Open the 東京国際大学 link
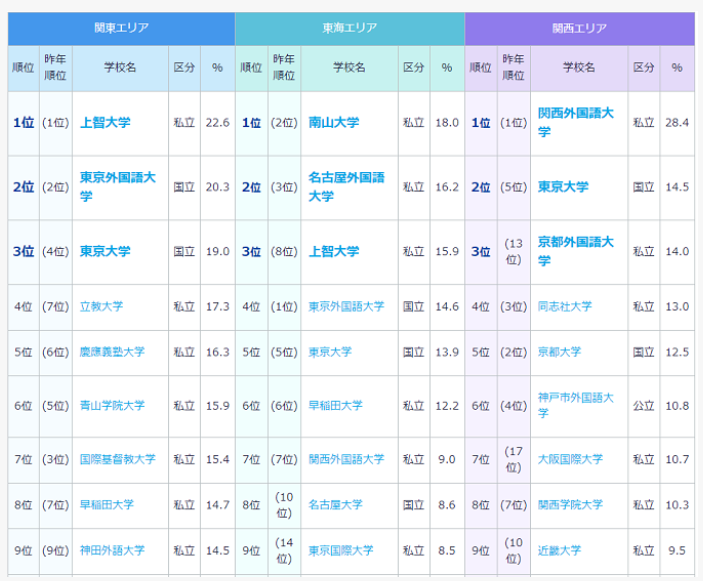703x581 pixels. coord(341,551)
